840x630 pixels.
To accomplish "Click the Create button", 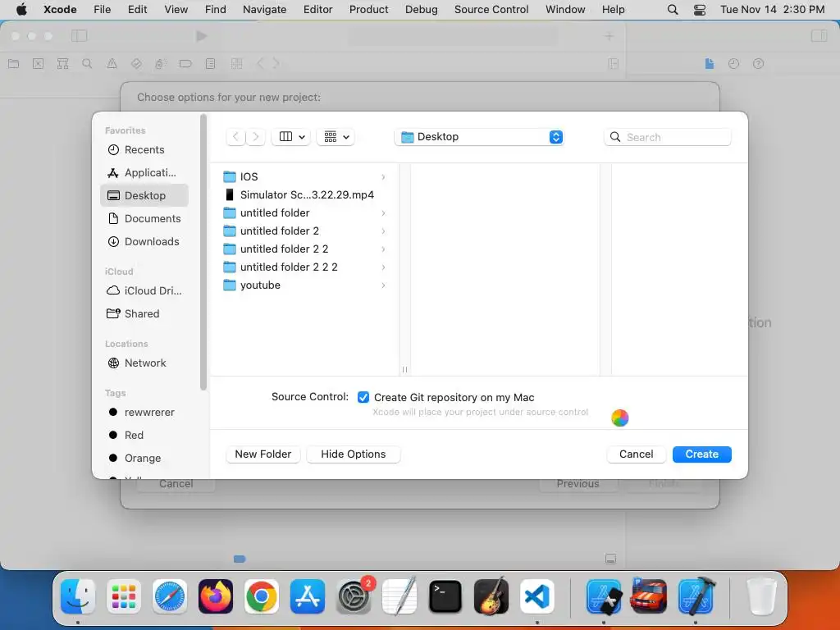I will point(702,454).
